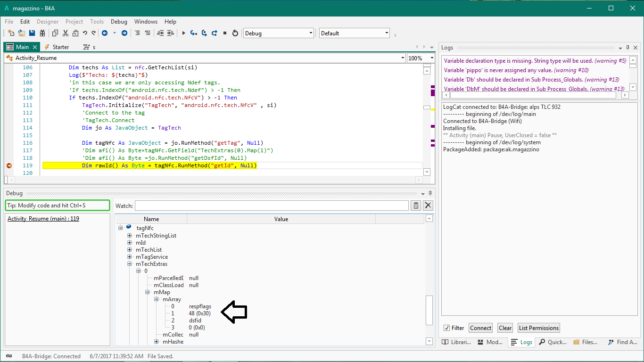The height and width of the screenshot is (362, 644).
Task: Expand the mTechStringList tree node
Action: tap(130, 236)
